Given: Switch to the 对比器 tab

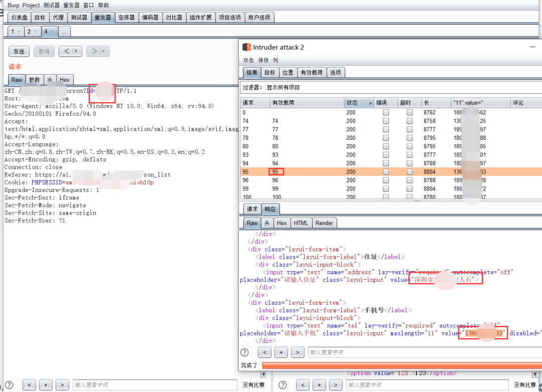Looking at the screenshot, I should pos(174,17).
